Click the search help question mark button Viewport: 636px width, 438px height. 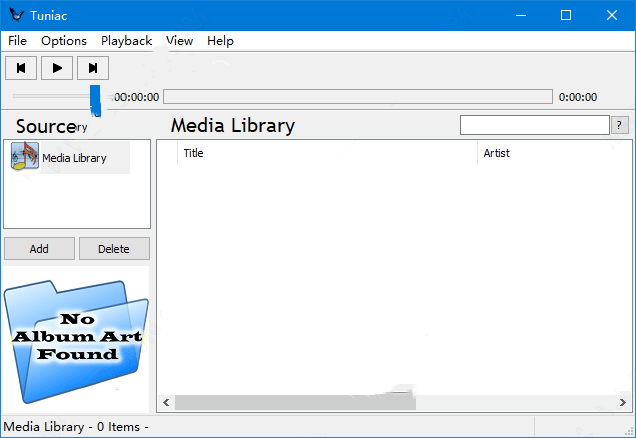pyautogui.click(x=620, y=125)
